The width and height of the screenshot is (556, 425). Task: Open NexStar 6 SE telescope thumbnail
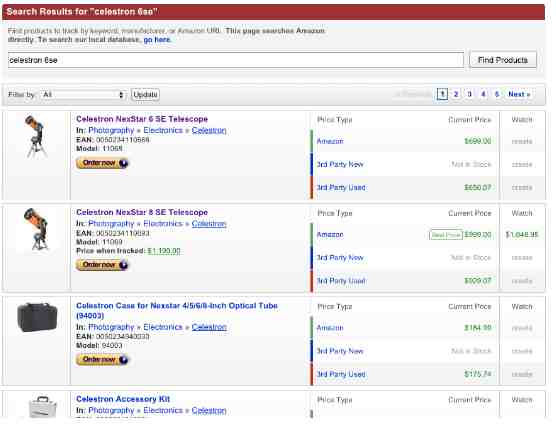coord(35,136)
